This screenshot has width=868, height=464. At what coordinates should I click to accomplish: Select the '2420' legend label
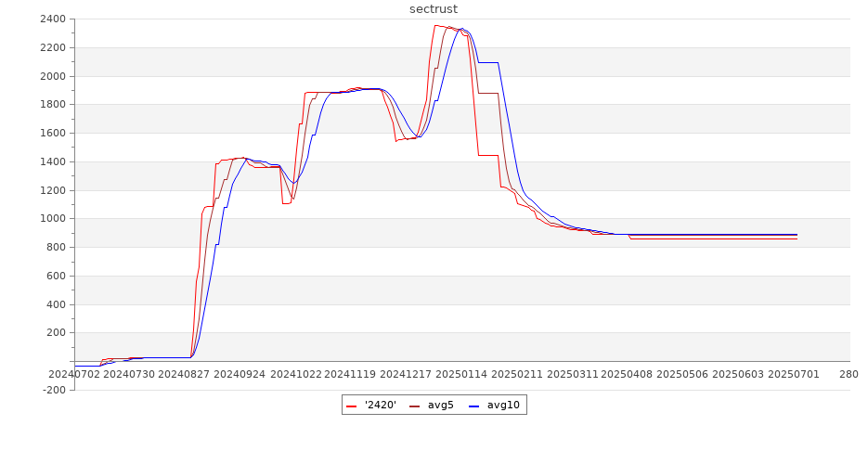pos(381,405)
